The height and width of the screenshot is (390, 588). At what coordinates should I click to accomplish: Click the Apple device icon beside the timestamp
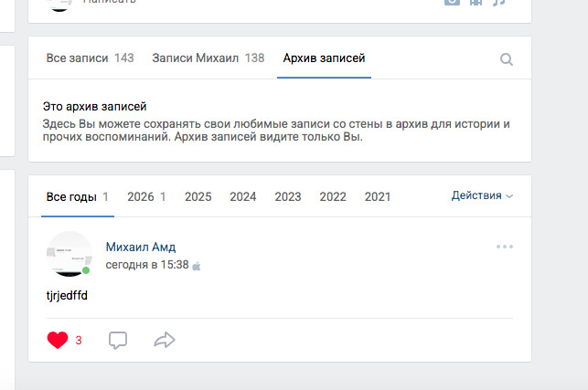tap(197, 266)
